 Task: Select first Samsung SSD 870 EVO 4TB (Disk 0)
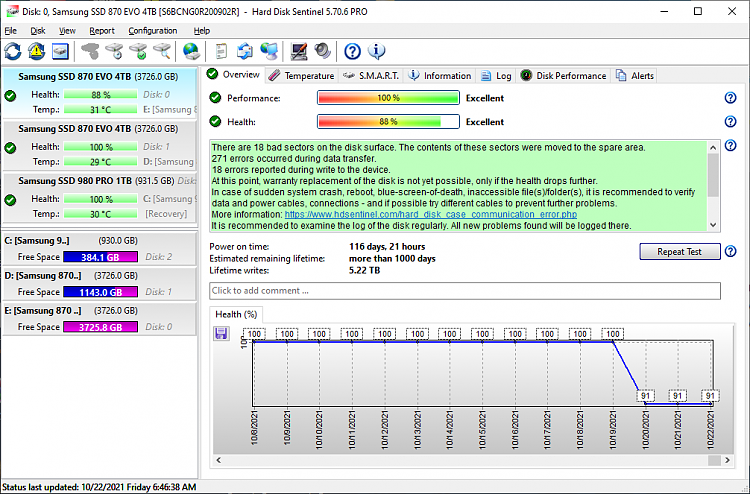click(99, 93)
